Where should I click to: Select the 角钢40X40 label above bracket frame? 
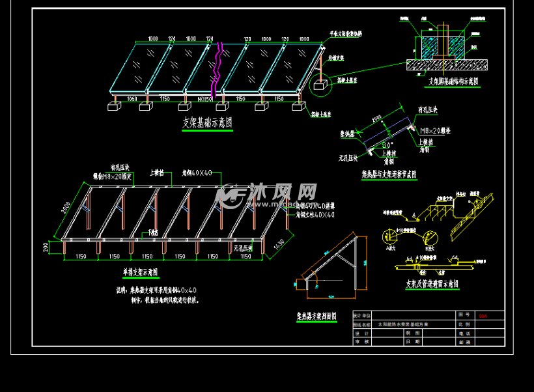click(x=197, y=173)
